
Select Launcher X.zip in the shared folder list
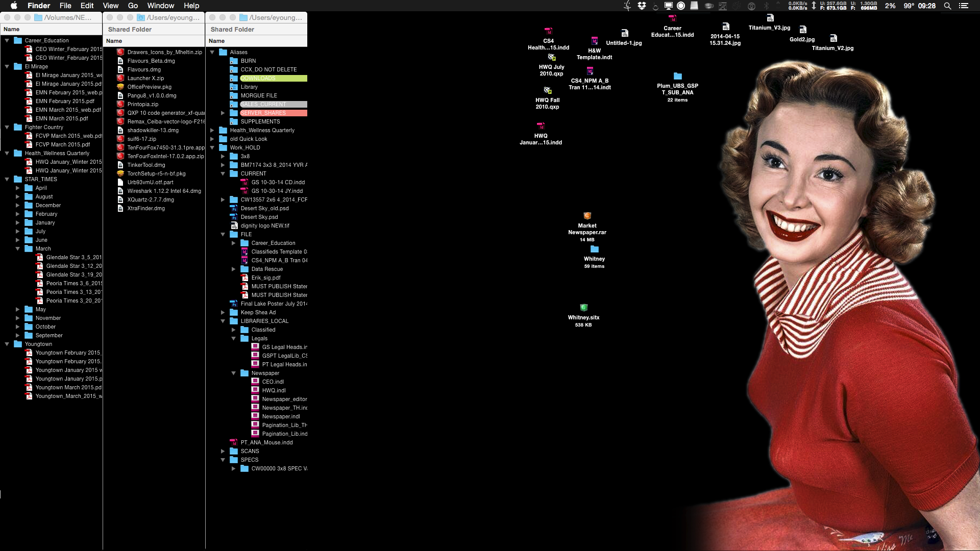145,78
